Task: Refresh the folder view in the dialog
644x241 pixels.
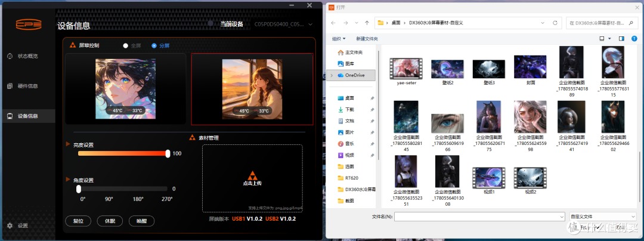Action: click(555, 23)
